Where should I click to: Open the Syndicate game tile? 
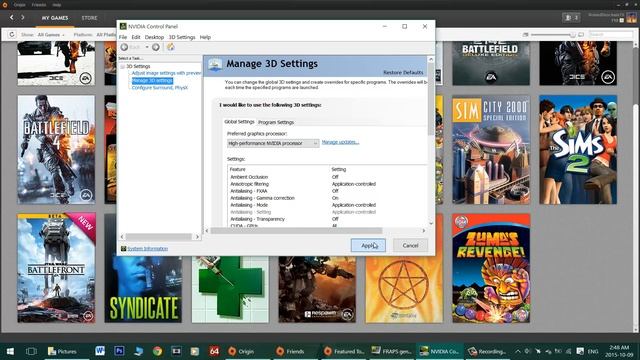click(143, 289)
